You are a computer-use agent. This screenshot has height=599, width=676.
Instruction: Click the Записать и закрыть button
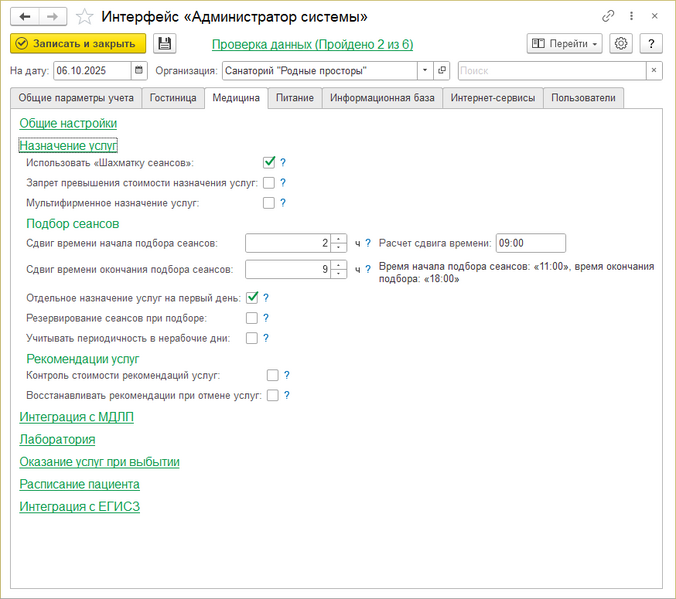[x=78, y=44]
